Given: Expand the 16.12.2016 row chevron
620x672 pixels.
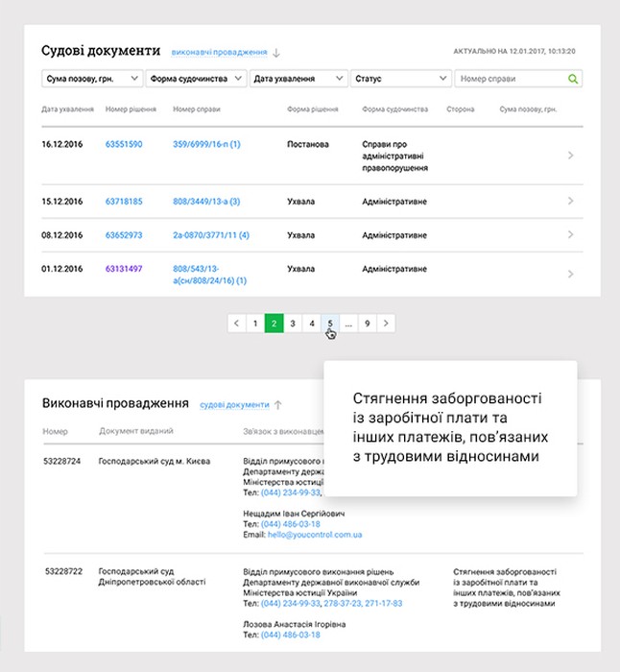Looking at the screenshot, I should (570, 156).
